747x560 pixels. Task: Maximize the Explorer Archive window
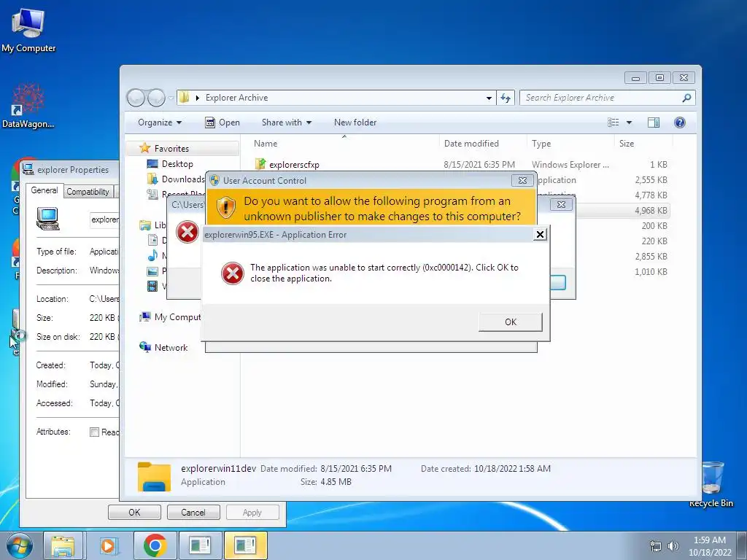pyautogui.click(x=659, y=77)
